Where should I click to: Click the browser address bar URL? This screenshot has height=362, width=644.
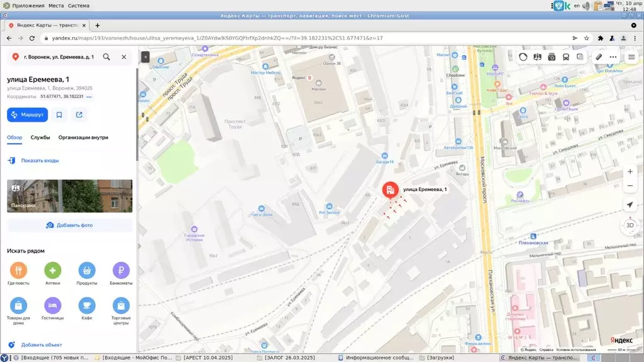pos(217,38)
